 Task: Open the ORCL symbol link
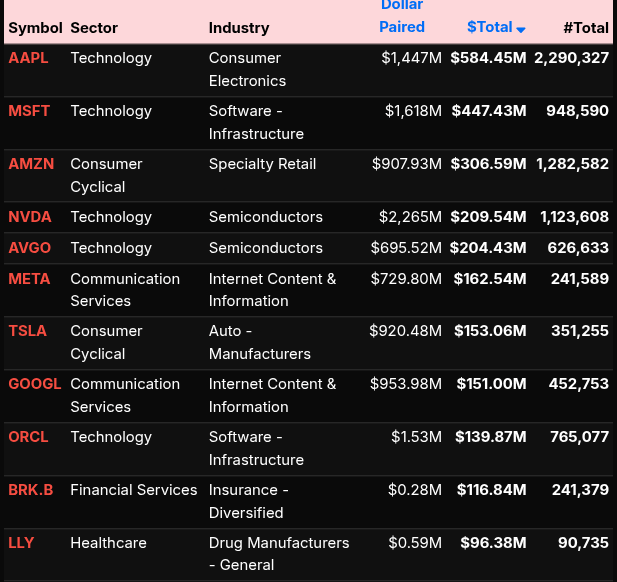pos(28,437)
